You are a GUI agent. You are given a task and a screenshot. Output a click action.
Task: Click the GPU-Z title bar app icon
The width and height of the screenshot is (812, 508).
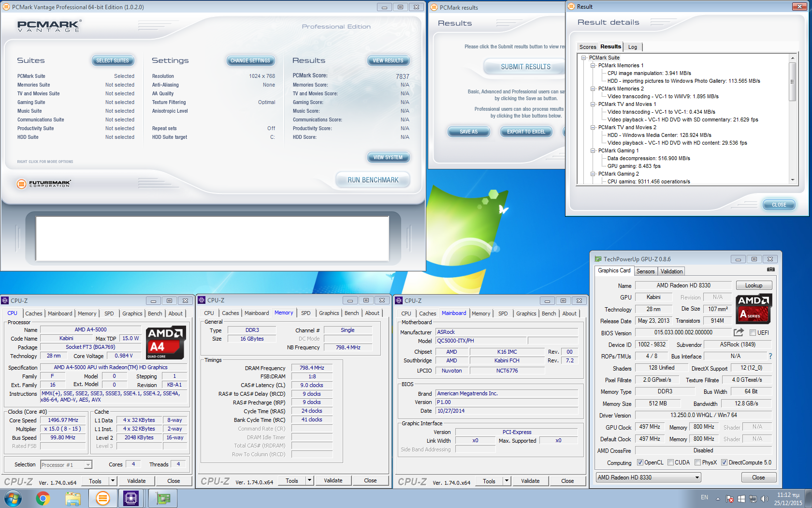598,259
